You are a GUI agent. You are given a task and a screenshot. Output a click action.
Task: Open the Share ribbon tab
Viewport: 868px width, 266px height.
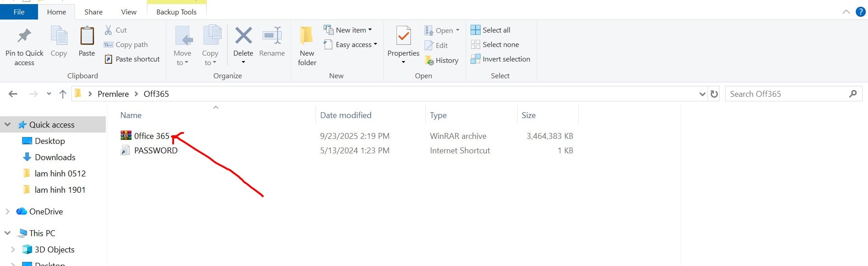(93, 12)
